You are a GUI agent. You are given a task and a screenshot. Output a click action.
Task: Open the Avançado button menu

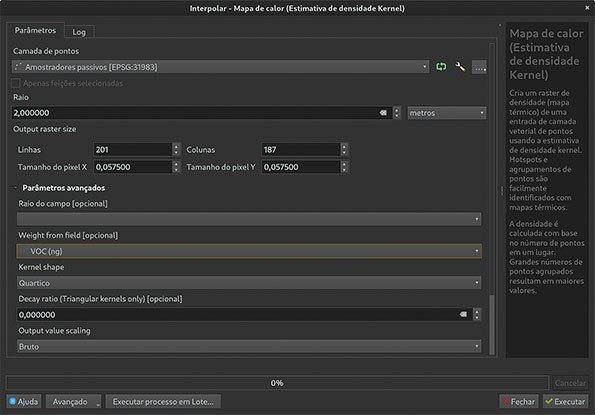click(x=74, y=401)
